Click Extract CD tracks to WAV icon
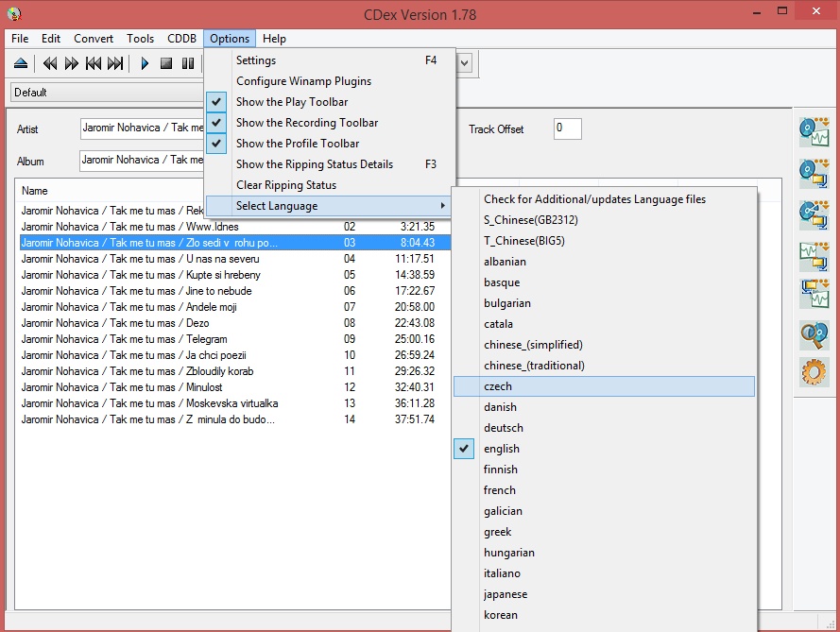Viewport: 840px width, 632px height. pyautogui.click(x=813, y=131)
